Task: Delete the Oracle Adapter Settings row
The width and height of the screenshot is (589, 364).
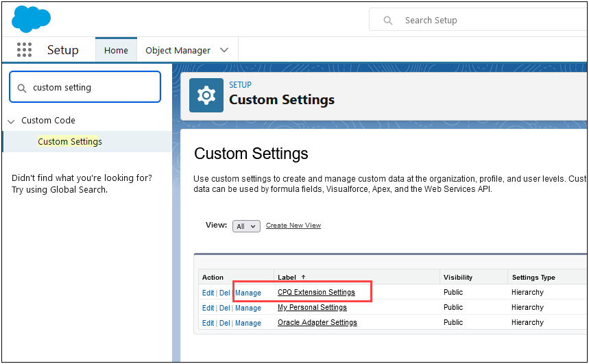Action: click(x=224, y=323)
